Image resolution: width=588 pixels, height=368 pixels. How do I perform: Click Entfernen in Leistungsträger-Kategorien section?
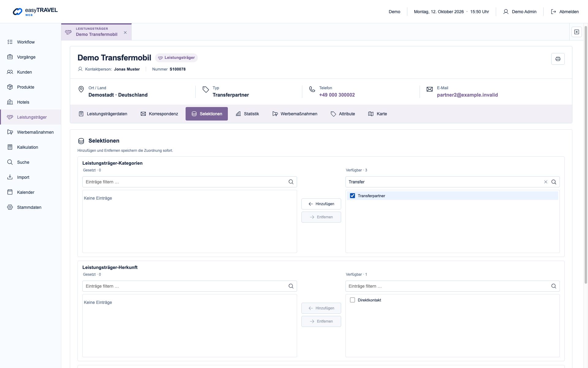coord(321,217)
